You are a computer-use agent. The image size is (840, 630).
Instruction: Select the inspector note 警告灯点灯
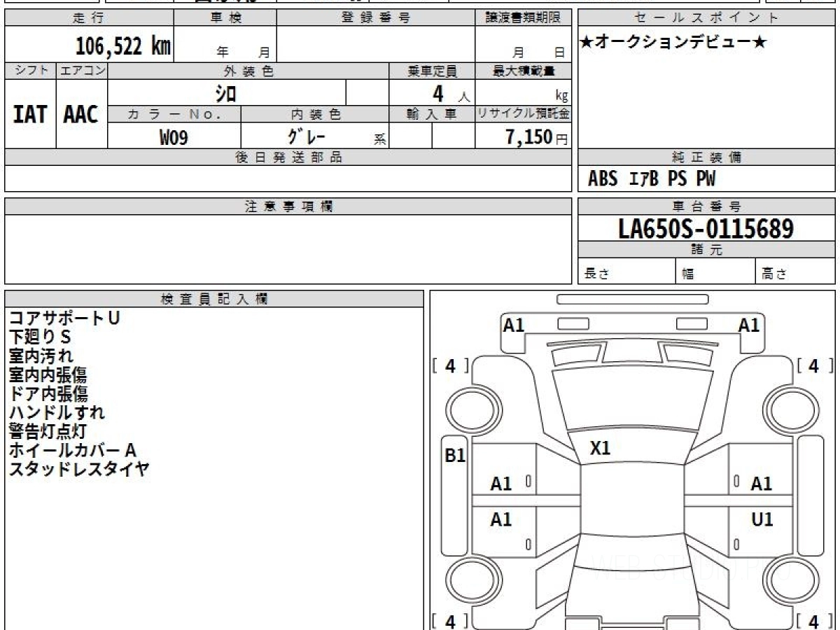[x=48, y=431]
